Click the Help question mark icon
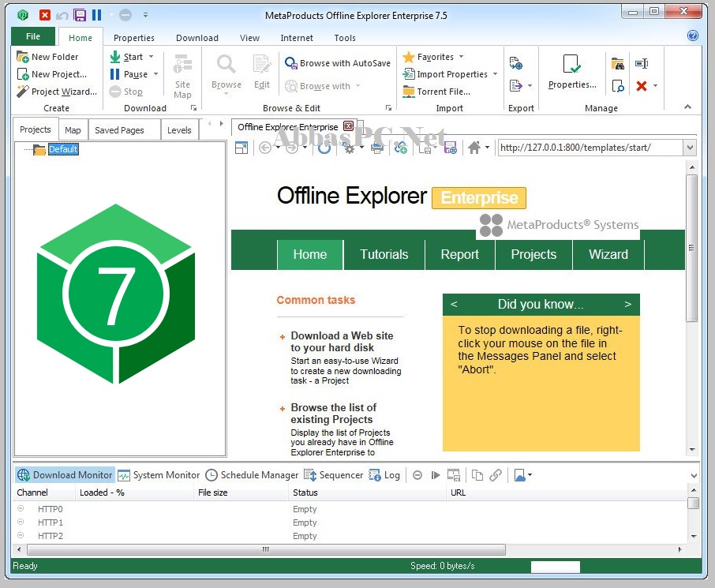 pos(693,36)
